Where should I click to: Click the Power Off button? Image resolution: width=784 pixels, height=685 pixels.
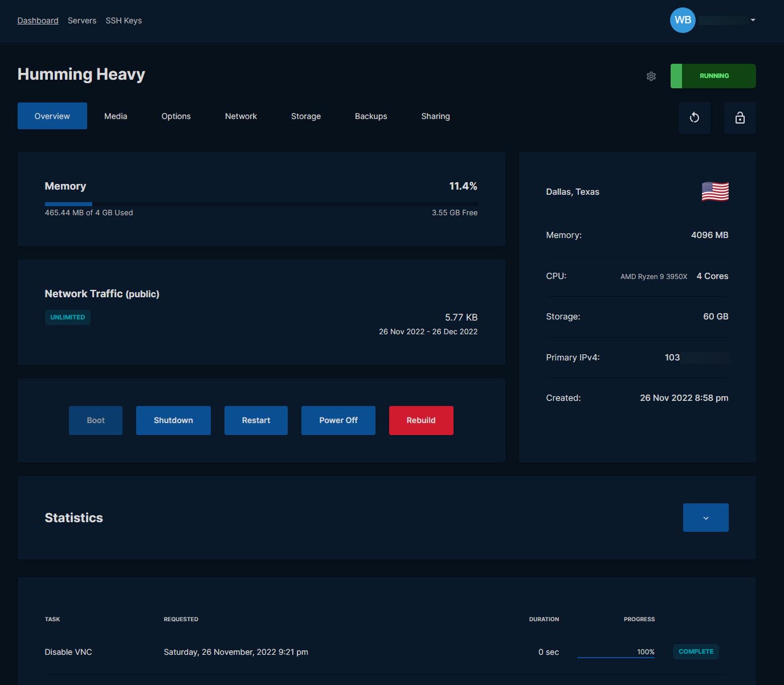tap(338, 420)
